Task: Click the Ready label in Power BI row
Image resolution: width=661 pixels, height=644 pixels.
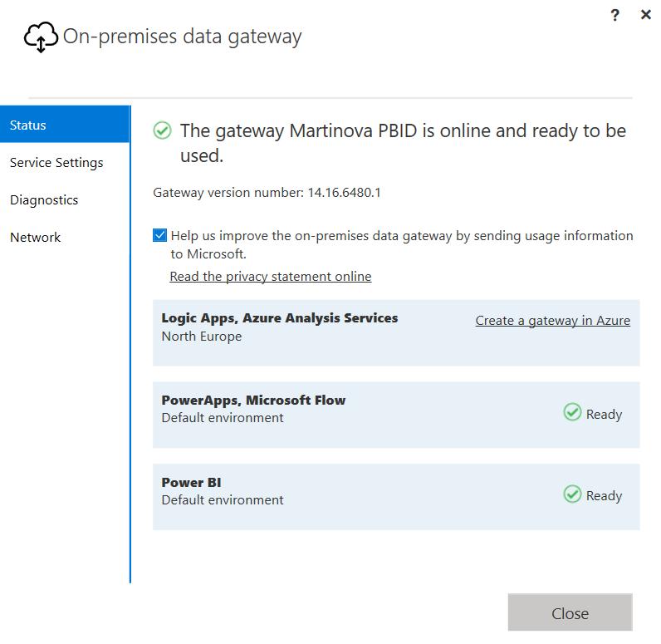Action: click(x=604, y=496)
